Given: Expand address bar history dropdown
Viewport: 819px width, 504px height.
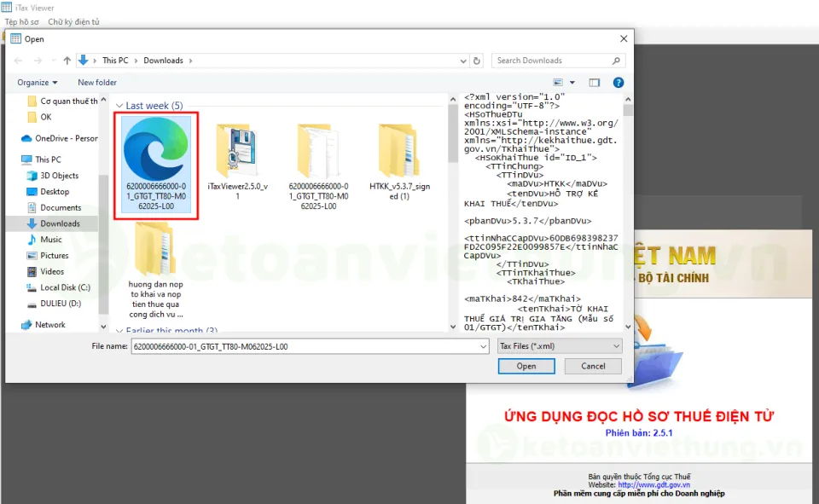Looking at the screenshot, I should click(462, 61).
